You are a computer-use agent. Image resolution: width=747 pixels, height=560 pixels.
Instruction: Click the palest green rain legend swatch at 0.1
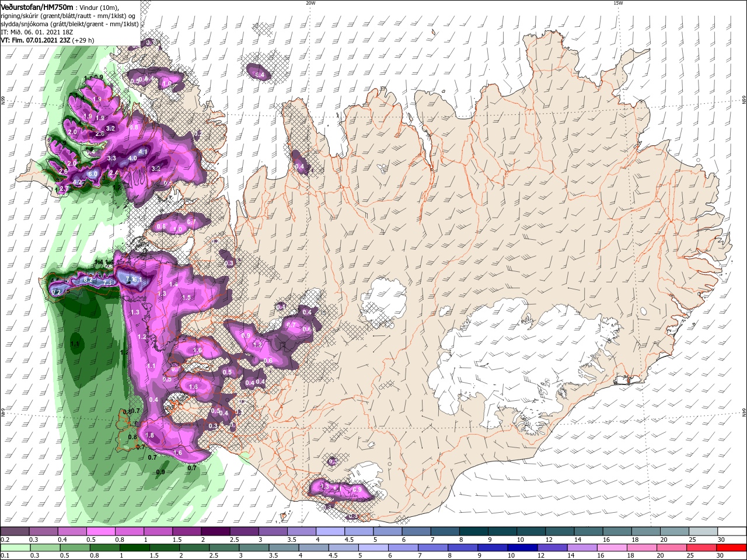click(15, 548)
